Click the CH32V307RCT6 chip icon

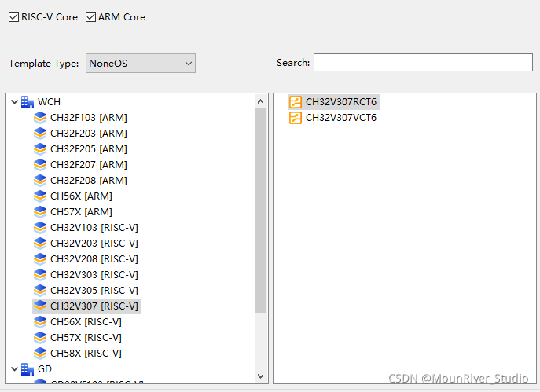coord(296,102)
